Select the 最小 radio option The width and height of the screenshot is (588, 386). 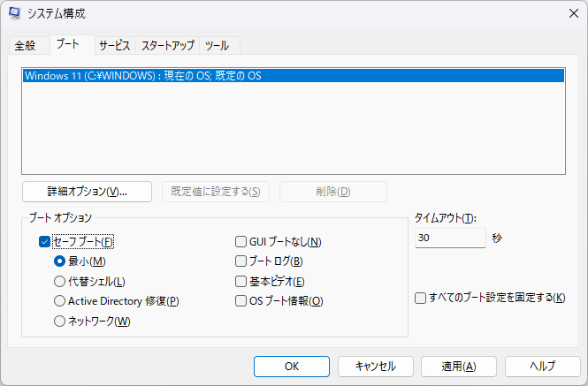[x=60, y=261]
